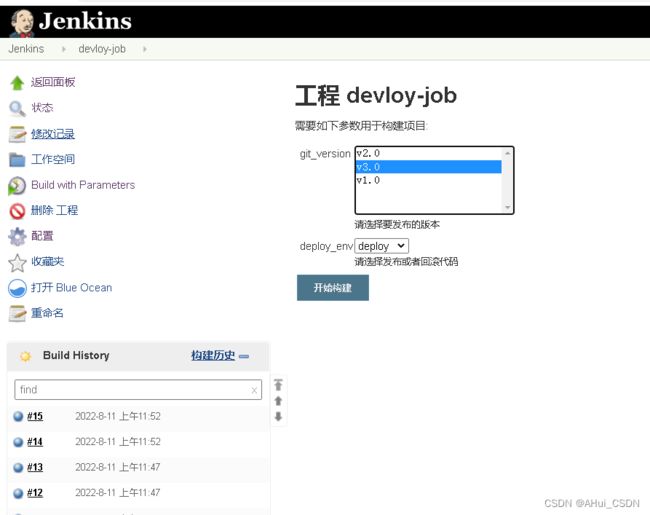Viewport: 650px width, 515px height.
Task: Click the find input field
Action: pos(138,390)
